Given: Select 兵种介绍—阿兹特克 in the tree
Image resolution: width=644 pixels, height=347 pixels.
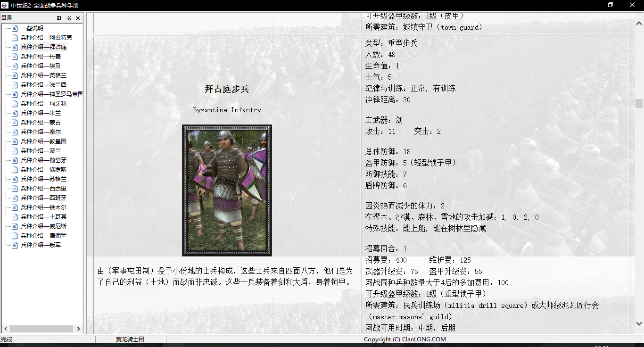Looking at the screenshot, I should point(46,38).
